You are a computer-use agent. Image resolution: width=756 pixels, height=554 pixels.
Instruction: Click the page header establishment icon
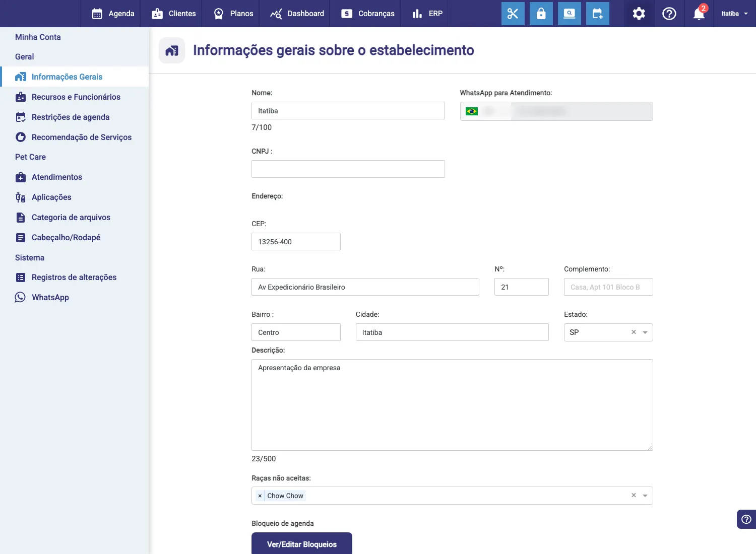tap(172, 50)
